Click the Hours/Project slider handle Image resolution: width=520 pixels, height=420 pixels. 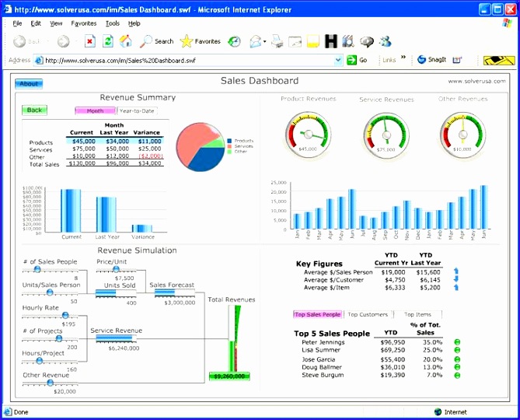click(x=40, y=361)
